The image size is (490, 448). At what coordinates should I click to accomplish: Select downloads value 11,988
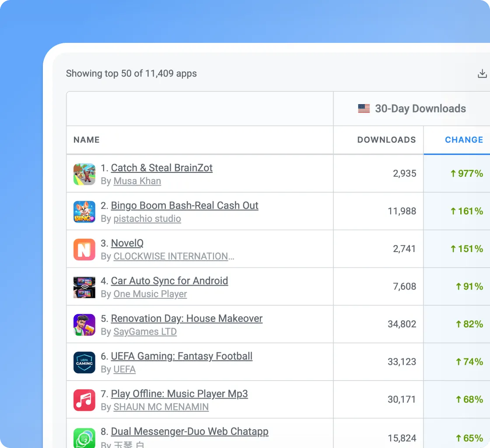point(402,211)
